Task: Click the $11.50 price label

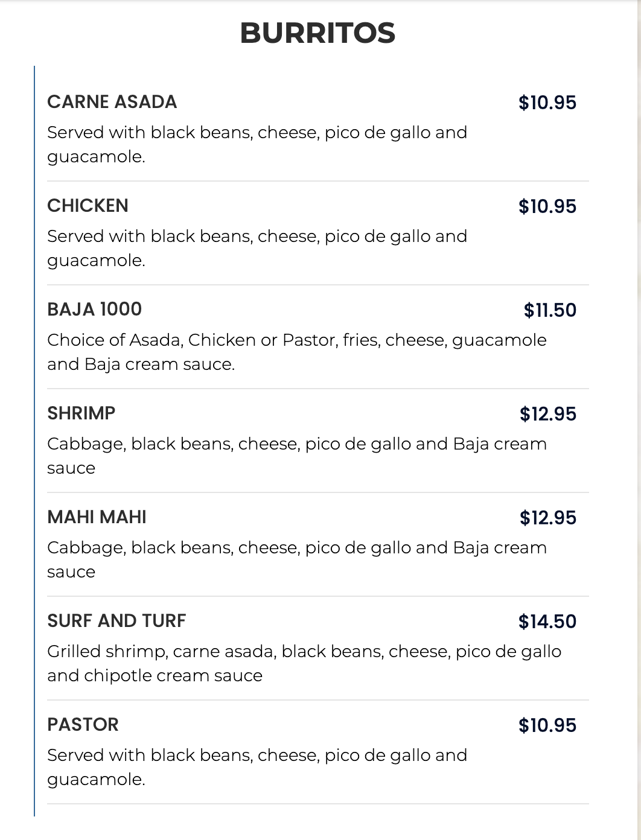Action: pyautogui.click(x=549, y=310)
